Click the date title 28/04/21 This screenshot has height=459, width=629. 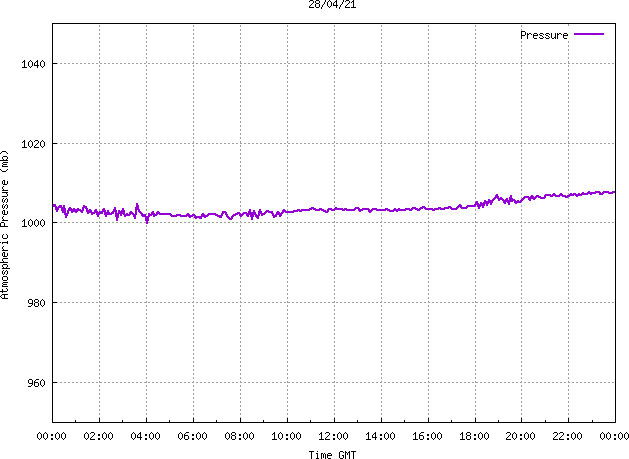[332, 4]
